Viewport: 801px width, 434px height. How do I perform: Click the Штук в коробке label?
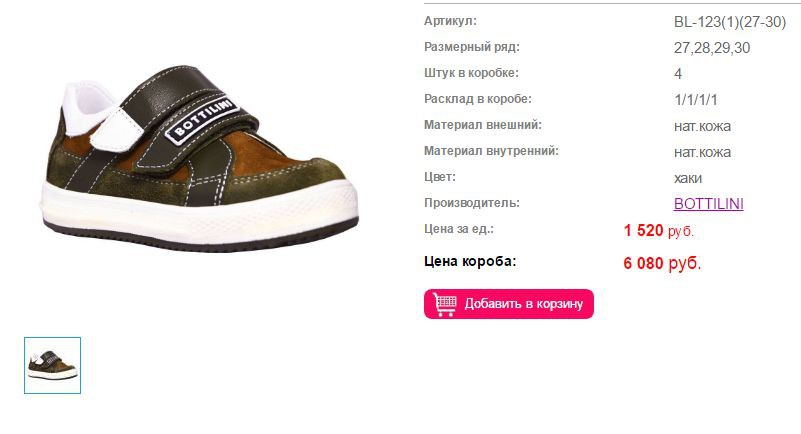click(471, 73)
